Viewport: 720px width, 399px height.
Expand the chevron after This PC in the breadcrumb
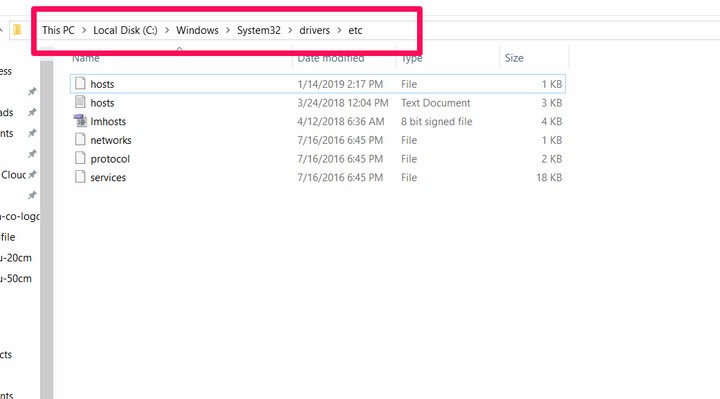pos(84,30)
